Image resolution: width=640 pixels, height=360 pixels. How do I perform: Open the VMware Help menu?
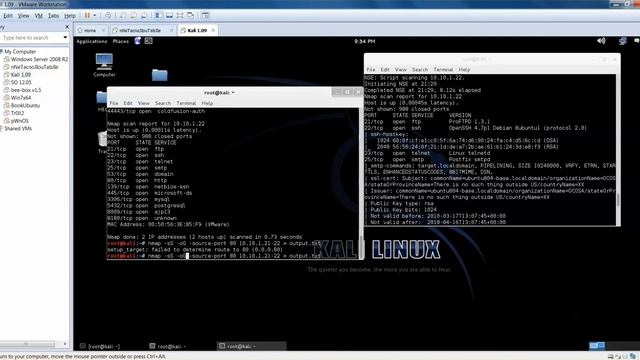coord(70,16)
